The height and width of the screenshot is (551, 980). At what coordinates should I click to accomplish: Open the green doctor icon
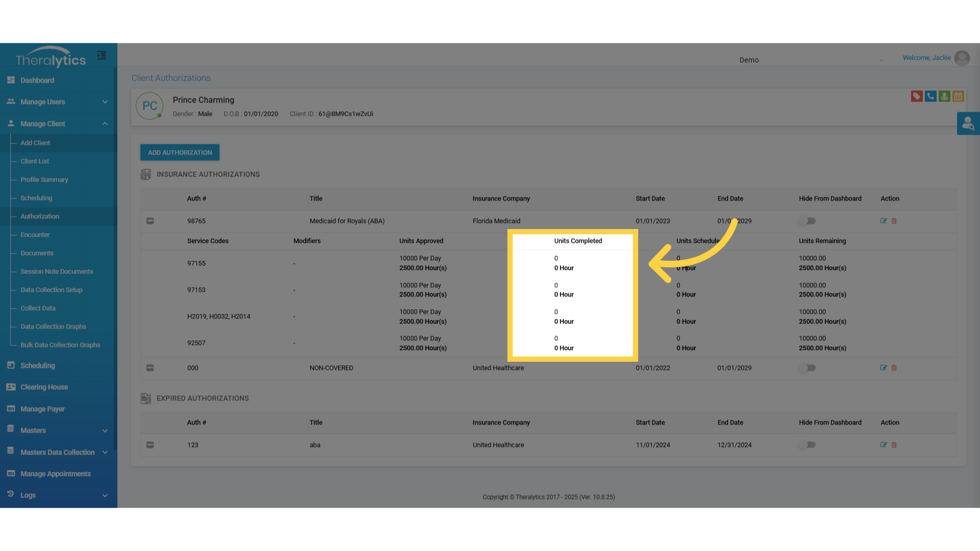[944, 96]
